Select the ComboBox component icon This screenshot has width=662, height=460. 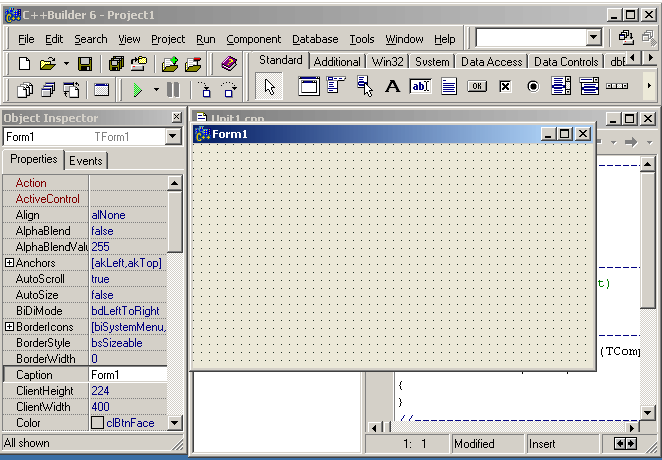click(589, 86)
